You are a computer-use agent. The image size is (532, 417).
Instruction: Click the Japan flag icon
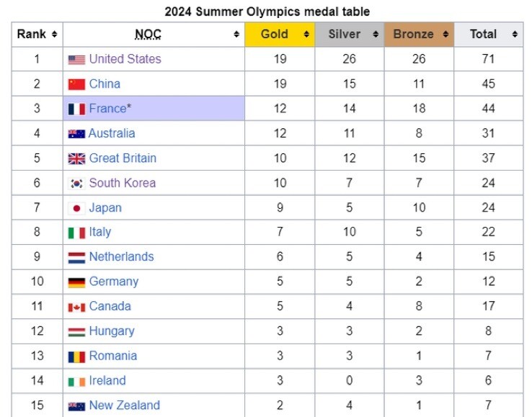pos(76,208)
